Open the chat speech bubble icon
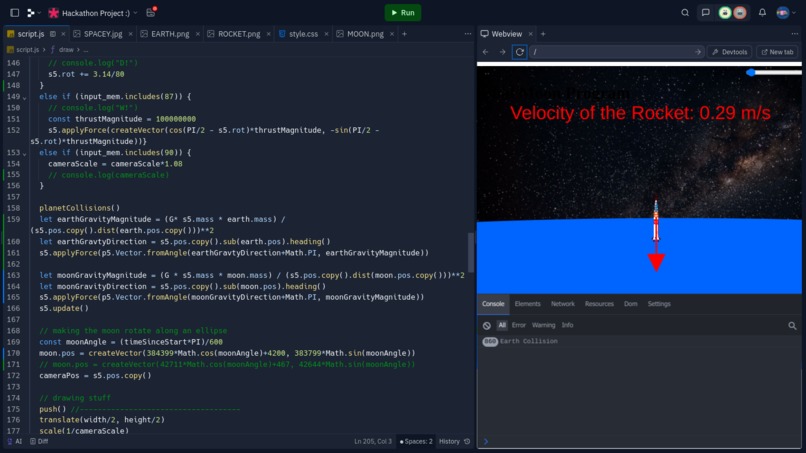This screenshot has width=806, height=453. tap(705, 13)
